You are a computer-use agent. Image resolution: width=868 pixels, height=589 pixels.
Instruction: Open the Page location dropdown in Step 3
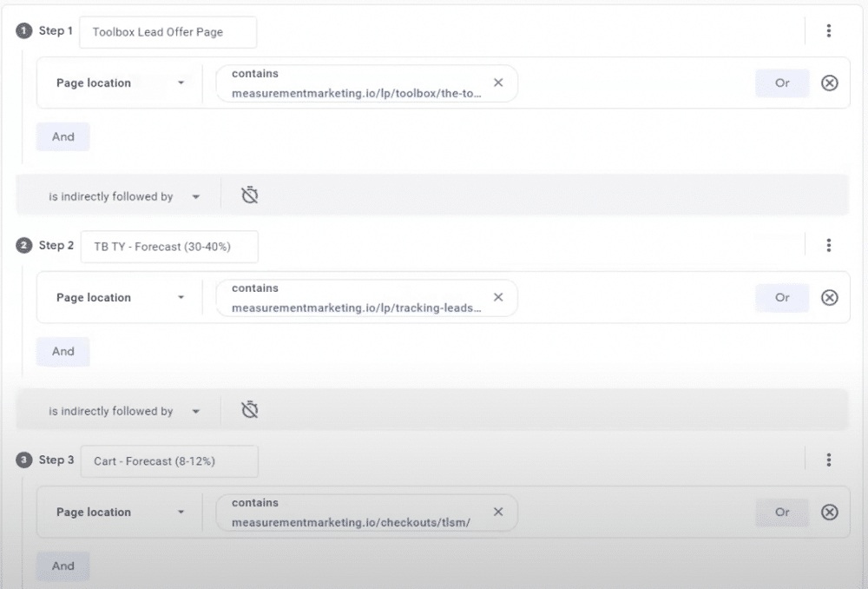[x=119, y=512]
